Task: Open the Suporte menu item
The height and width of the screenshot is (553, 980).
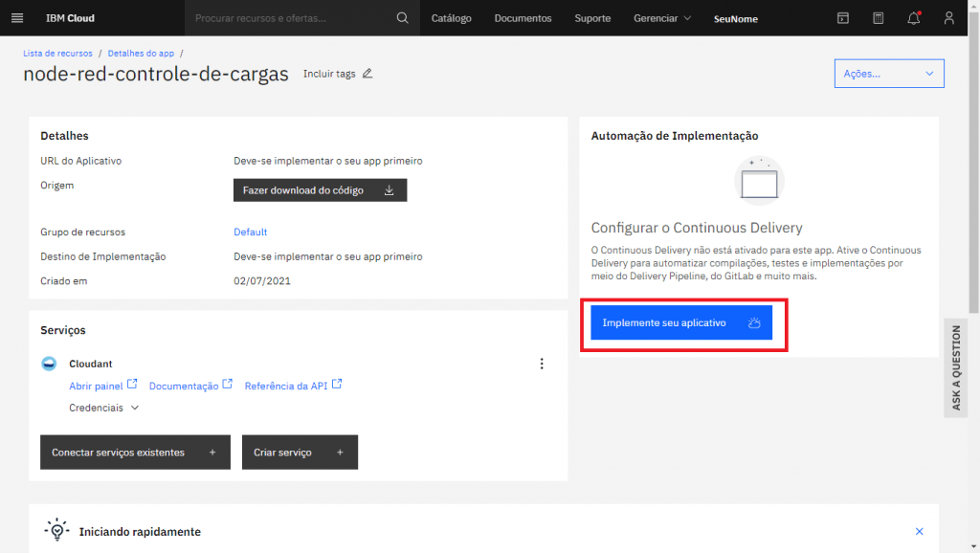Action: coord(592,18)
